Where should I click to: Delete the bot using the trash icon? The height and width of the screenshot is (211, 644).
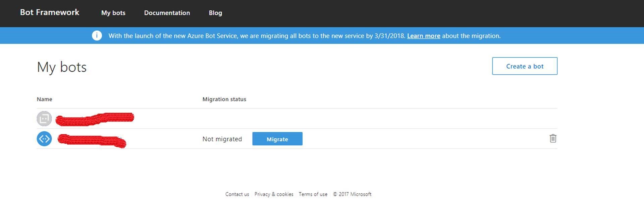(553, 138)
